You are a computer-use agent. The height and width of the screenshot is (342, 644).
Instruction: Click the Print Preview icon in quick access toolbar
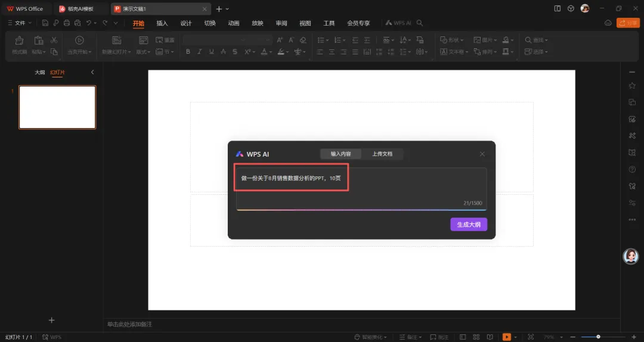pos(77,23)
